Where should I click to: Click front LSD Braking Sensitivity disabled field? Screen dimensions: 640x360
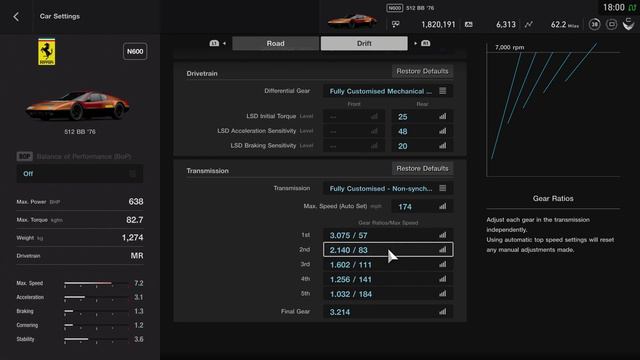354,146
